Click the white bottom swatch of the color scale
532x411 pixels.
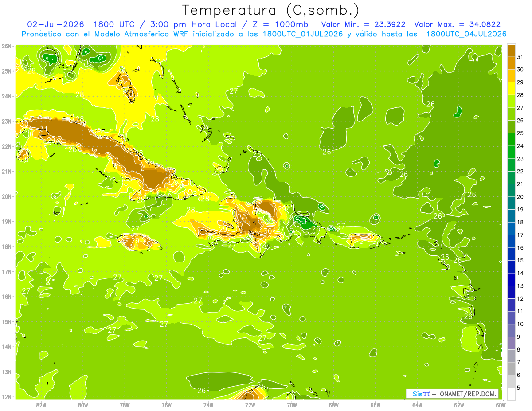511,394
